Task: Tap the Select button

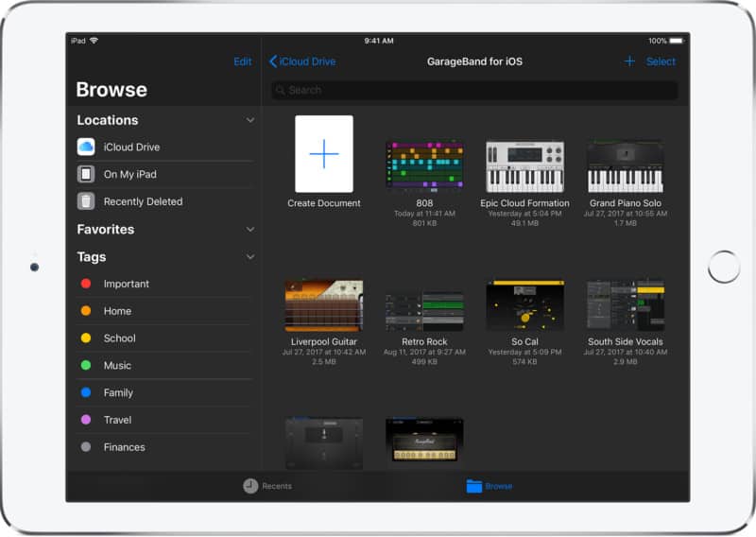Action: (661, 61)
